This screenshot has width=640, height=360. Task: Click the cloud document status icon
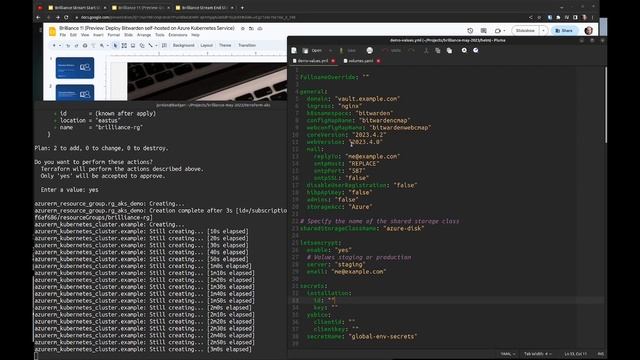(x=260, y=29)
